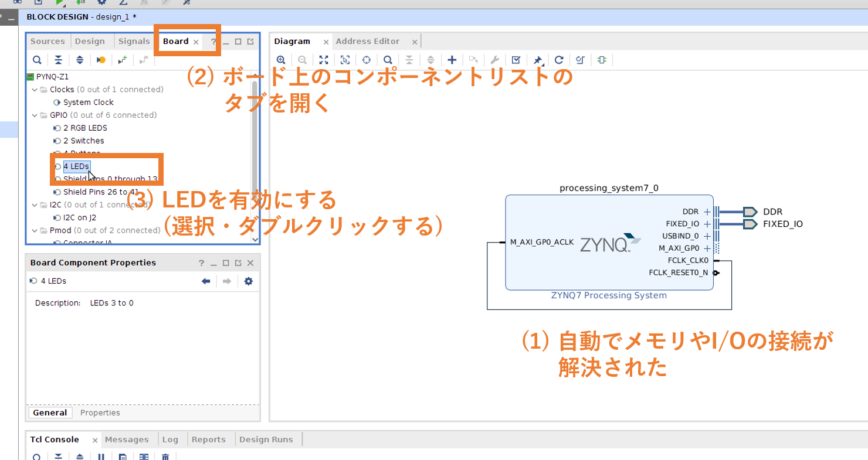Click the Run Connection Automation wrench icon
Screen dimensions: 868x460
tap(496, 59)
